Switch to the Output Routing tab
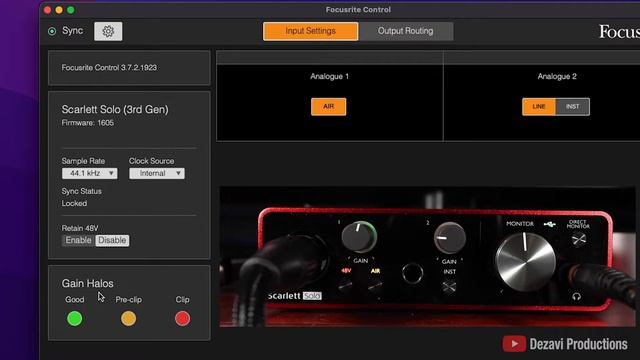 (406, 31)
